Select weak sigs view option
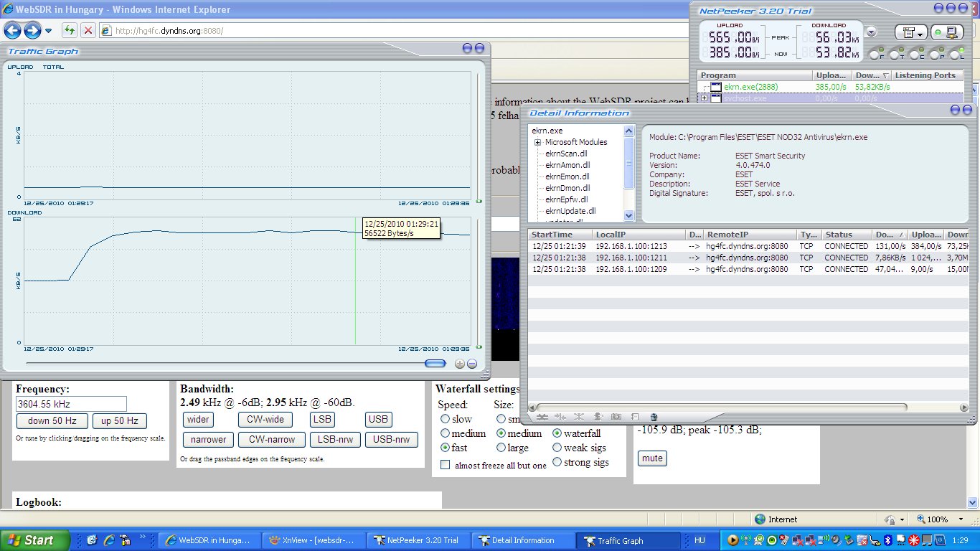The image size is (980, 551). [x=557, y=448]
